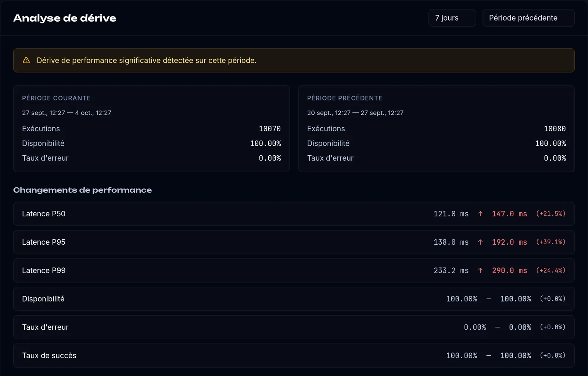Click the red up arrow for Latence P50

480,214
